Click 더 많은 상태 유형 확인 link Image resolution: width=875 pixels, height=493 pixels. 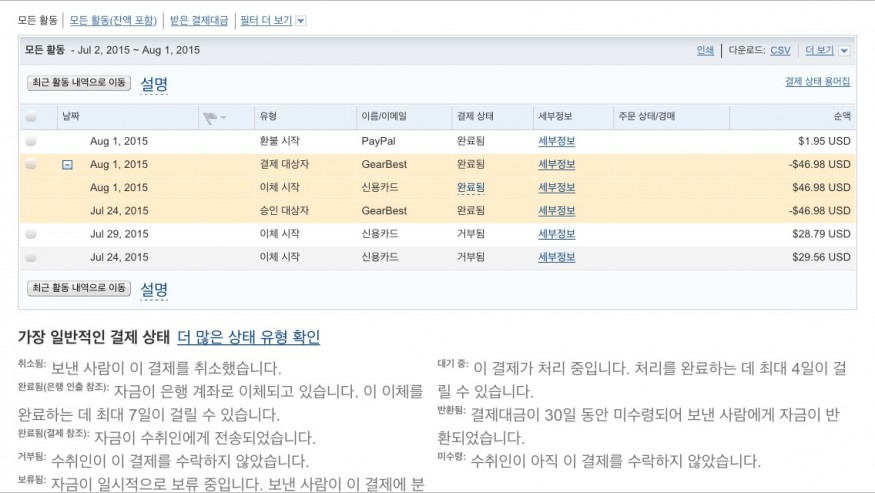point(248,337)
